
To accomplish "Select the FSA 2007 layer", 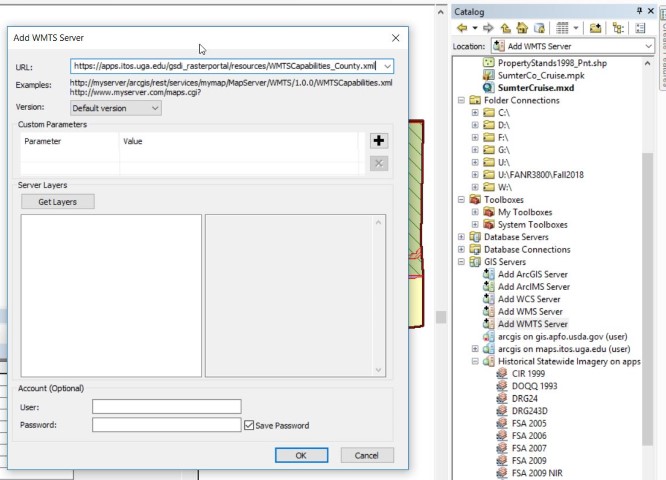I will pos(529,448).
